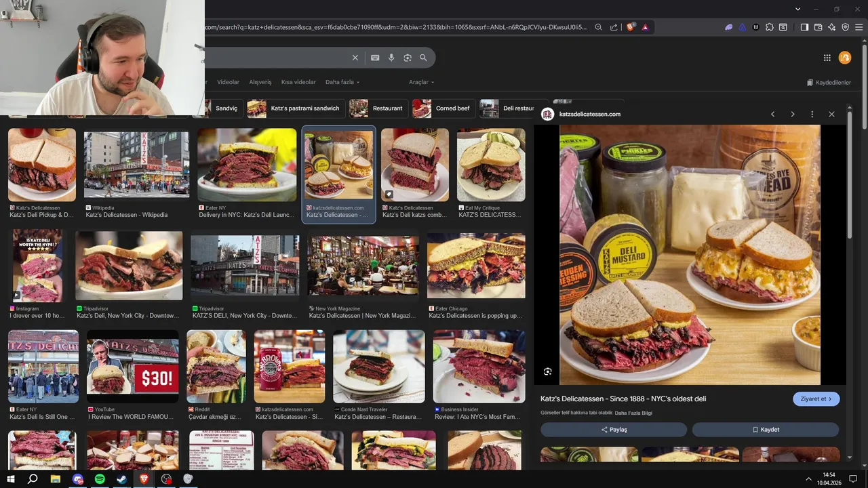Click the address bar URL field
868x488 pixels.
[x=397, y=27]
